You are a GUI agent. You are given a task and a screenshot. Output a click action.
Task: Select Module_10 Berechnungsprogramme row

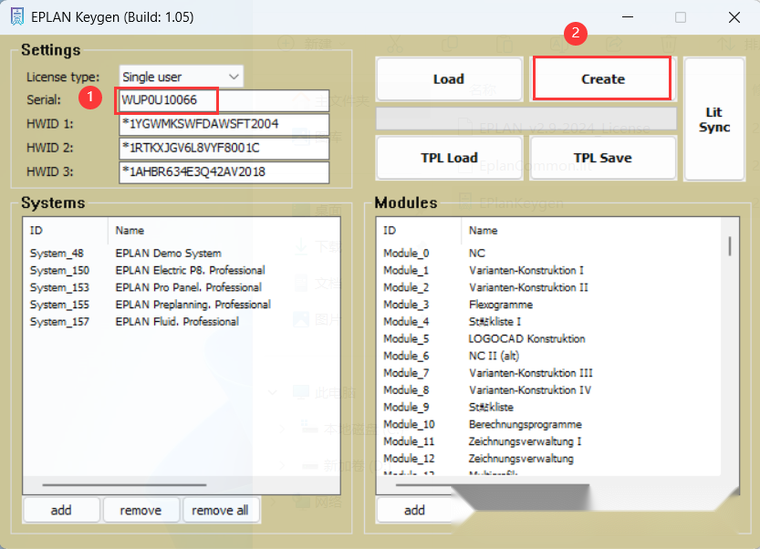click(x=549, y=424)
